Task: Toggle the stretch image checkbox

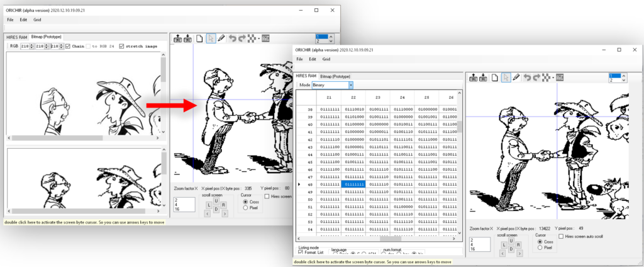Action: click(x=121, y=46)
